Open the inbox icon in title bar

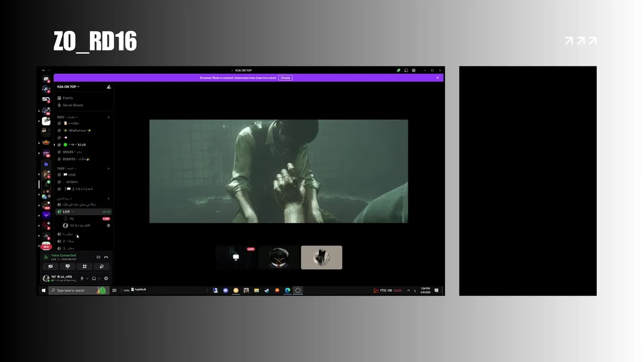point(406,70)
